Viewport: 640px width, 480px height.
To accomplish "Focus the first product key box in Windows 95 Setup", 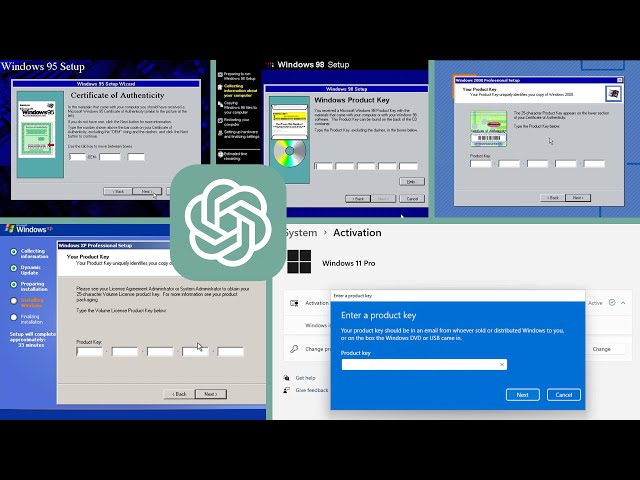I will click(x=77, y=157).
